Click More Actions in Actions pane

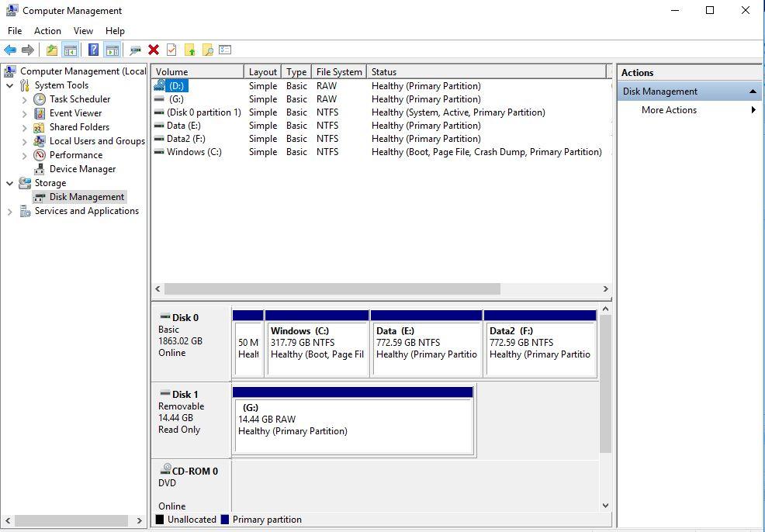click(x=669, y=109)
